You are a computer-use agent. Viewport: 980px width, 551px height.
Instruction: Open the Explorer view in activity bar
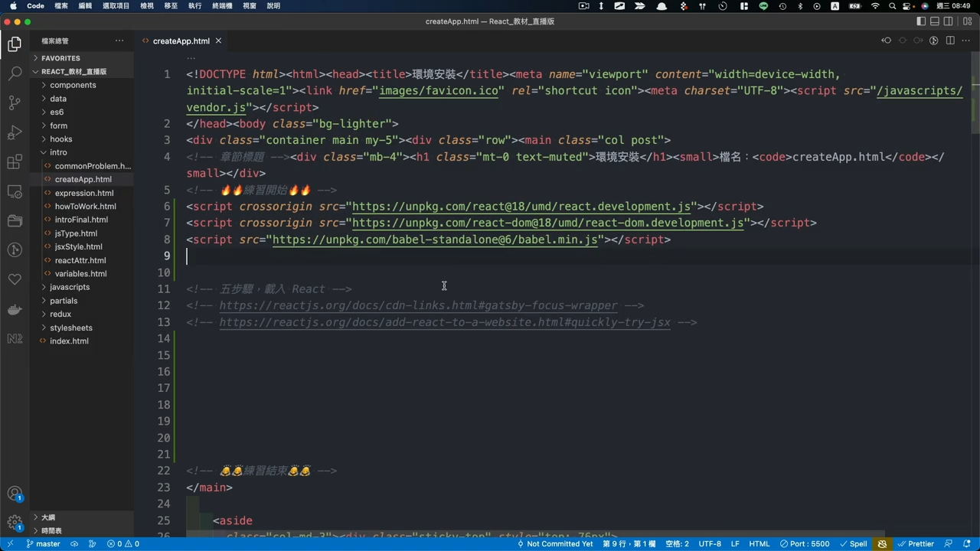click(15, 44)
